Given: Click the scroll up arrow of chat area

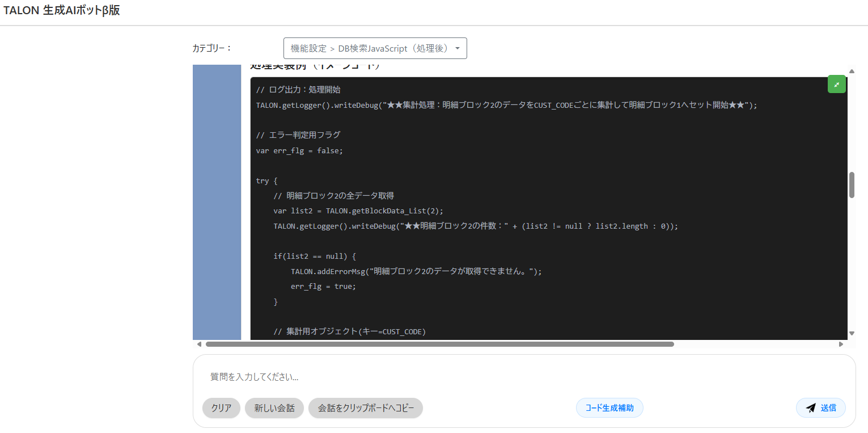Looking at the screenshot, I should point(852,71).
